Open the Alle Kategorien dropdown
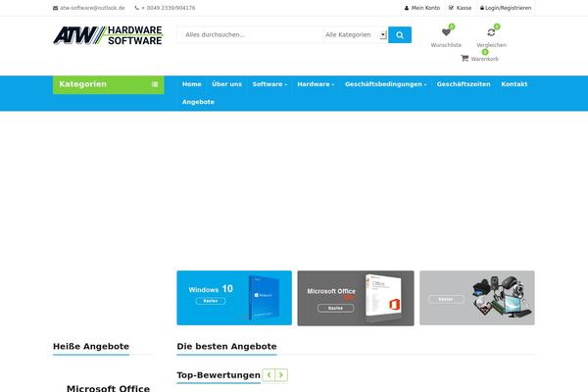 [x=356, y=35]
